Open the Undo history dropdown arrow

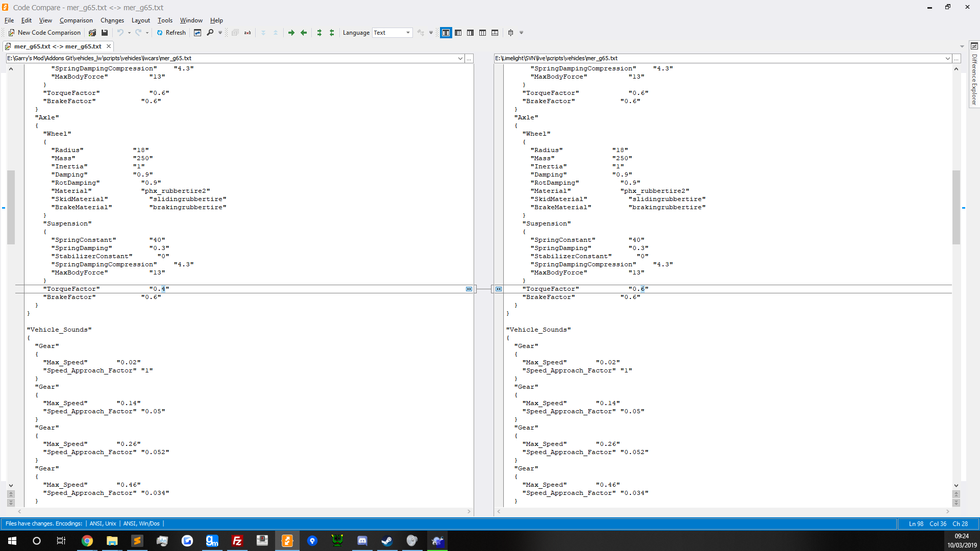[129, 33]
